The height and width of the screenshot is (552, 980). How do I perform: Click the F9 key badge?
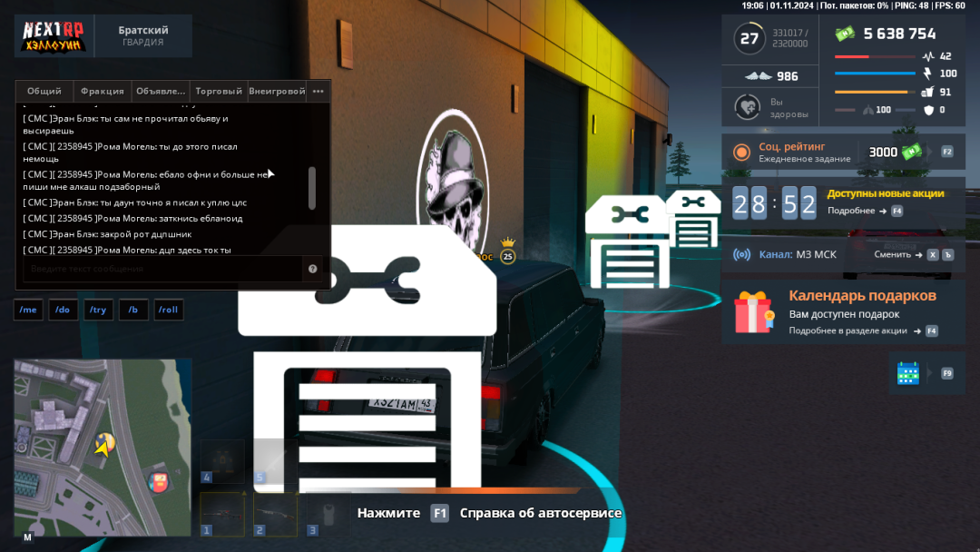coord(946,373)
